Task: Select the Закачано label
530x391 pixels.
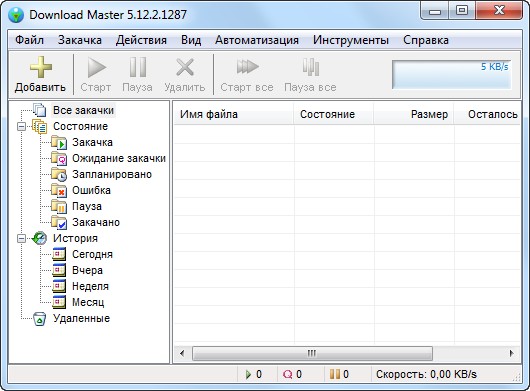Action: (x=96, y=222)
